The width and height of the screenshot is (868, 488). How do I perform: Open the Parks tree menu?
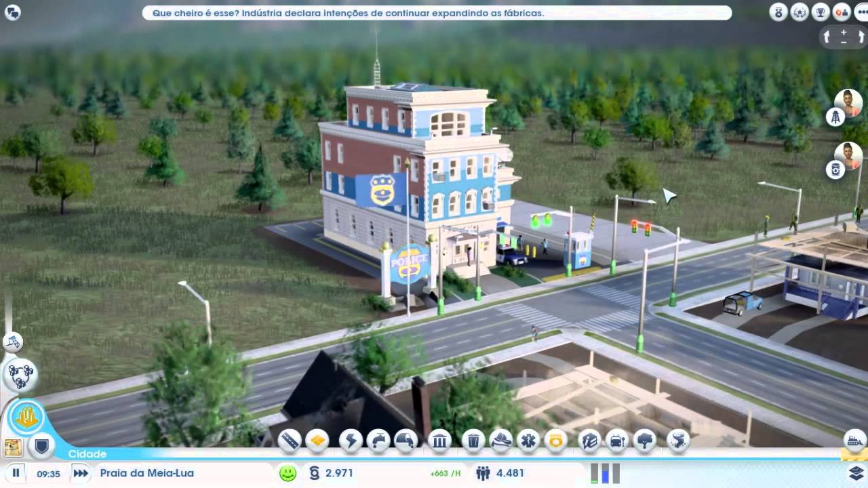click(644, 441)
